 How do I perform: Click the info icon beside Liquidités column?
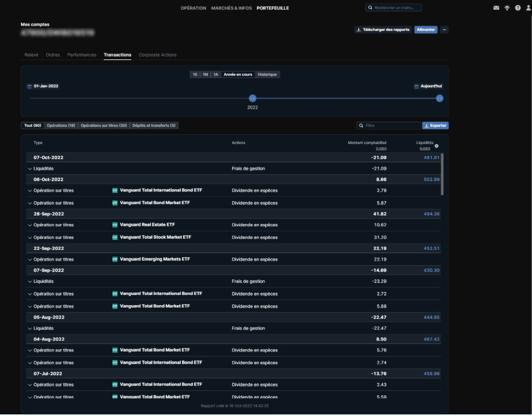coord(437,146)
